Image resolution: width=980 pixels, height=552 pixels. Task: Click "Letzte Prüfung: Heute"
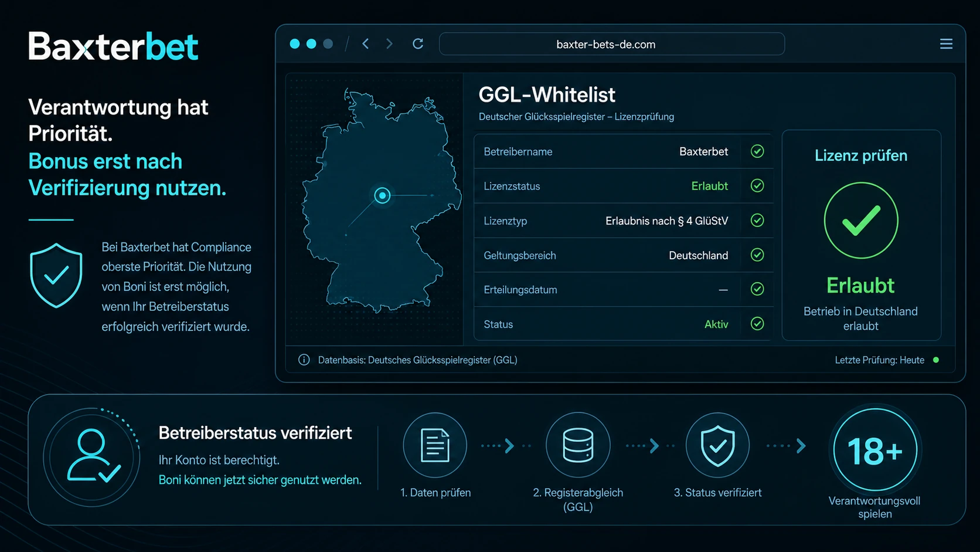[x=879, y=360]
